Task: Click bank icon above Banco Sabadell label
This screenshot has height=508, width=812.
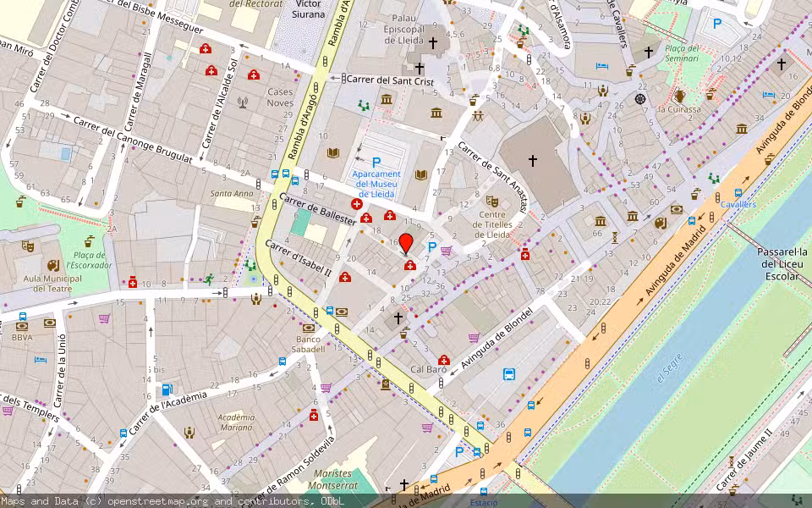Action: [309, 329]
